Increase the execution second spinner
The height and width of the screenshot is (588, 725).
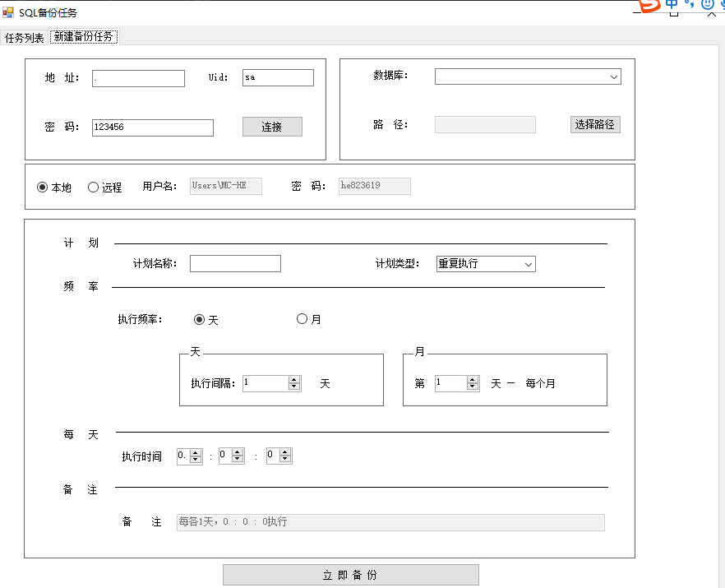tap(285, 453)
